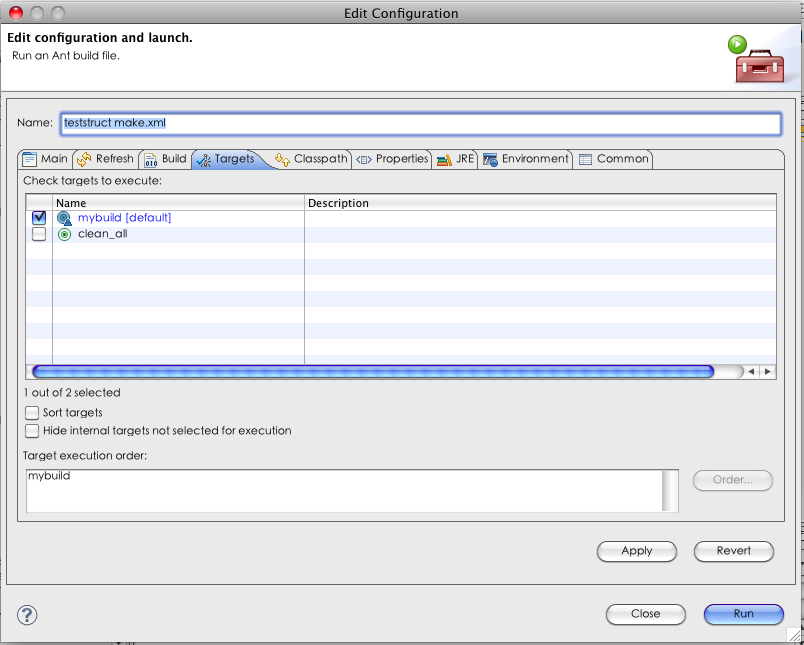Switch to the Properties tab
Viewport: 804px width, 645px height.
tap(392, 159)
